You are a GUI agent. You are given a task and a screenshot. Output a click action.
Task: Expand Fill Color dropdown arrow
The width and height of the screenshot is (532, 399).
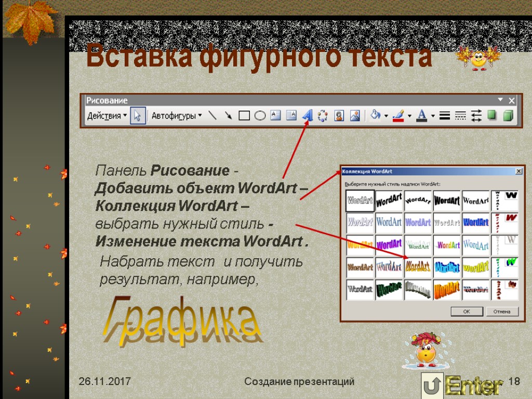(x=386, y=116)
